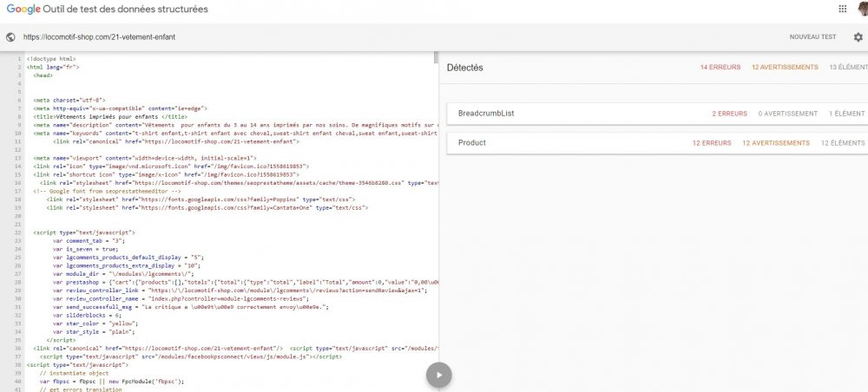This screenshot has height=392, width=868.
Task: Click the facebookpsconnect module.js script line
Action: coord(190,357)
